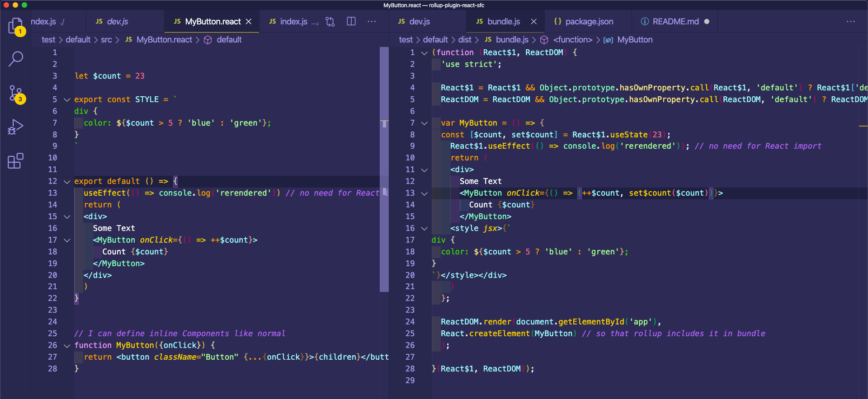Viewport: 868px width, 399px height.
Task: Split the left editor with split icon
Action: 351,22
